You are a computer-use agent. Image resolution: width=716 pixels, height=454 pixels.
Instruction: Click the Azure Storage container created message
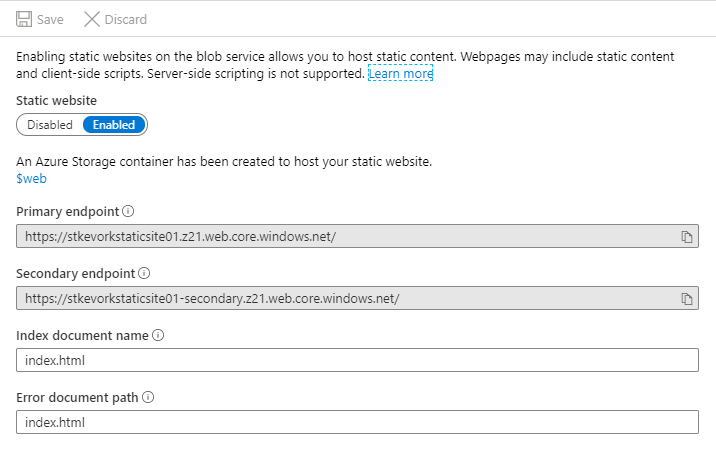click(x=224, y=162)
